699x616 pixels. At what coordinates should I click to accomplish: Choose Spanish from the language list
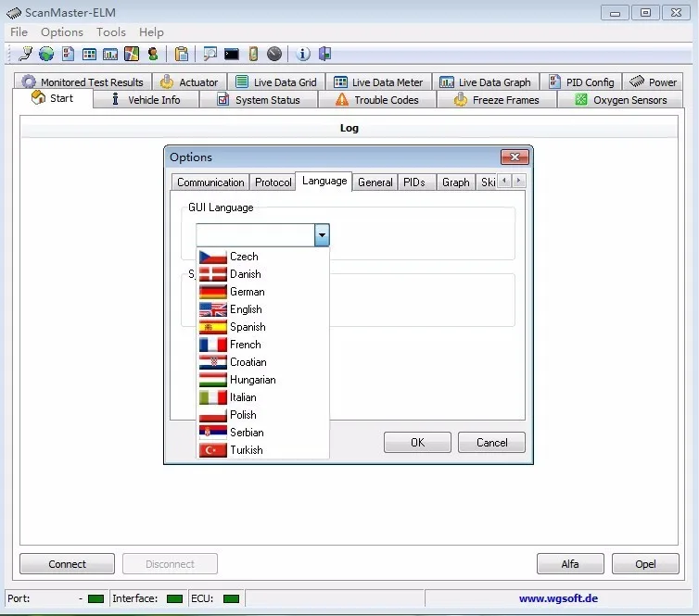[x=263, y=327]
